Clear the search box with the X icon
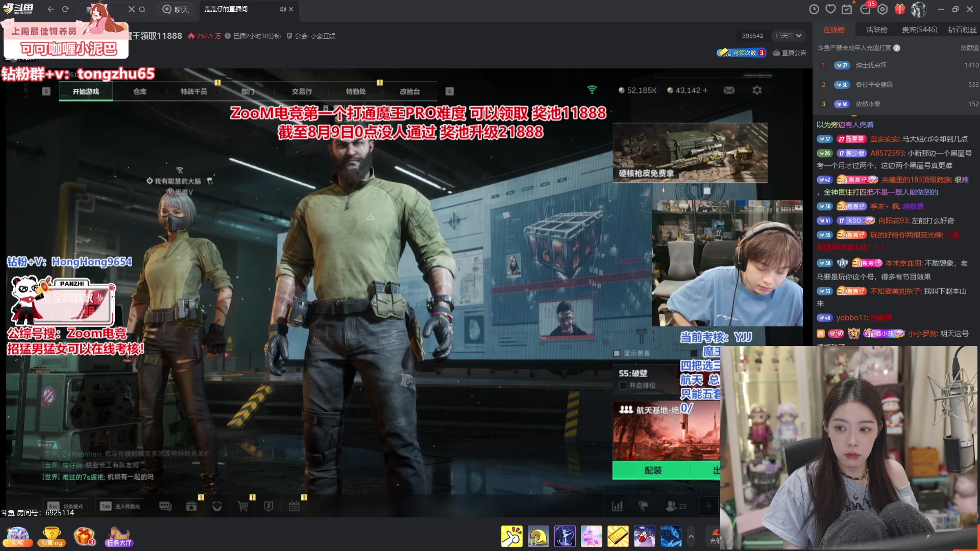The image size is (980, 551). (131, 9)
